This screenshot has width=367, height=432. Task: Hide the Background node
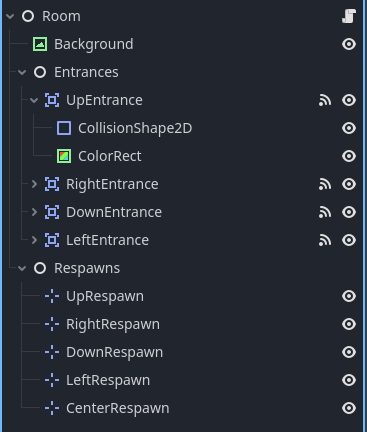click(x=349, y=44)
